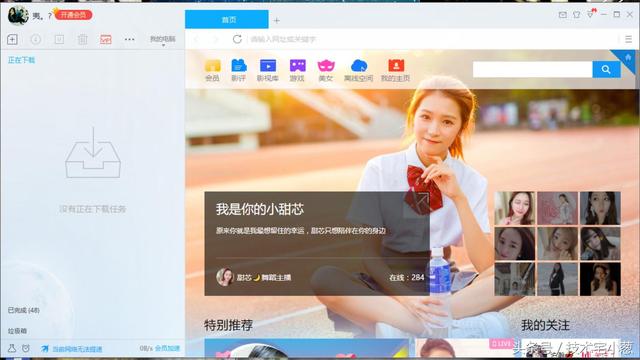Open the three-dot more options menu

129,39
